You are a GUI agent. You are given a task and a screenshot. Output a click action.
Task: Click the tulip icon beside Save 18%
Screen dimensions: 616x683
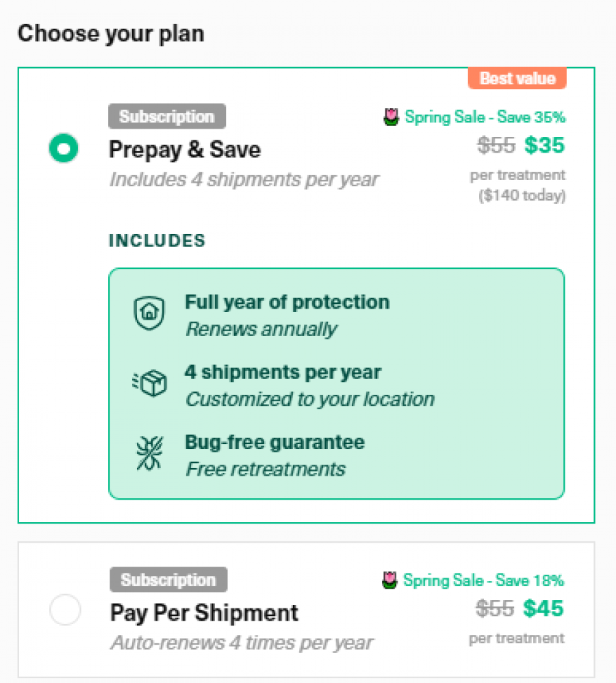(x=389, y=581)
